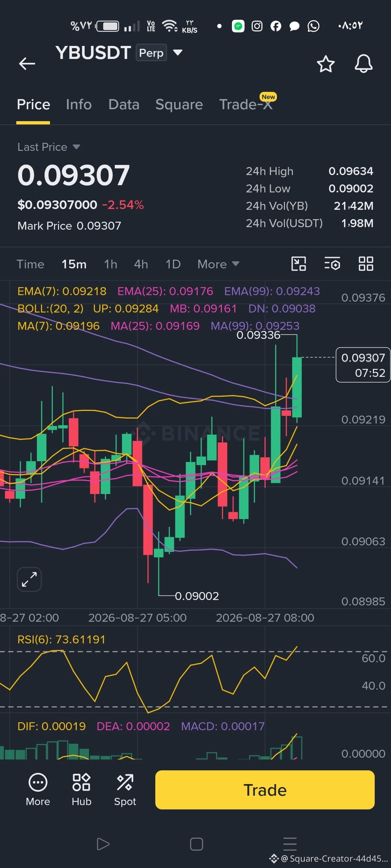Tap the -2.54% change percentage
Screen dimensions: 391x868
click(x=123, y=205)
